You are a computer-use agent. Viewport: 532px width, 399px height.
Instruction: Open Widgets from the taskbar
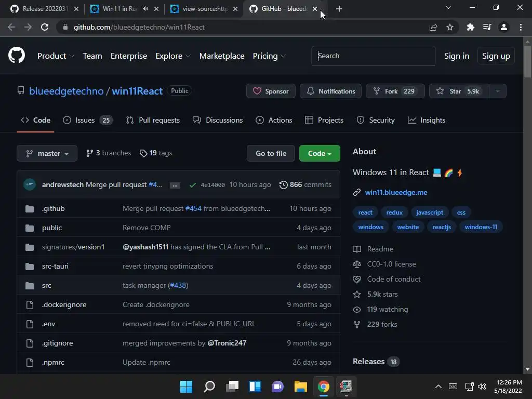255,387
